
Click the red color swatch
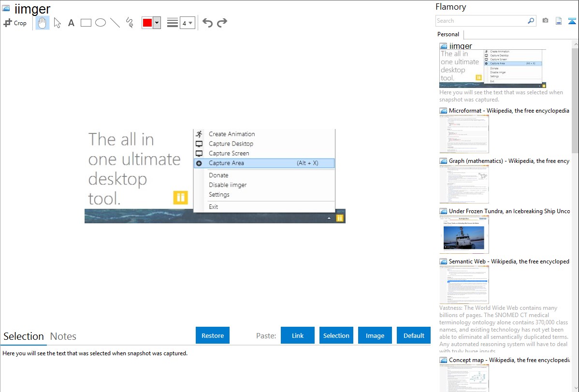[147, 23]
